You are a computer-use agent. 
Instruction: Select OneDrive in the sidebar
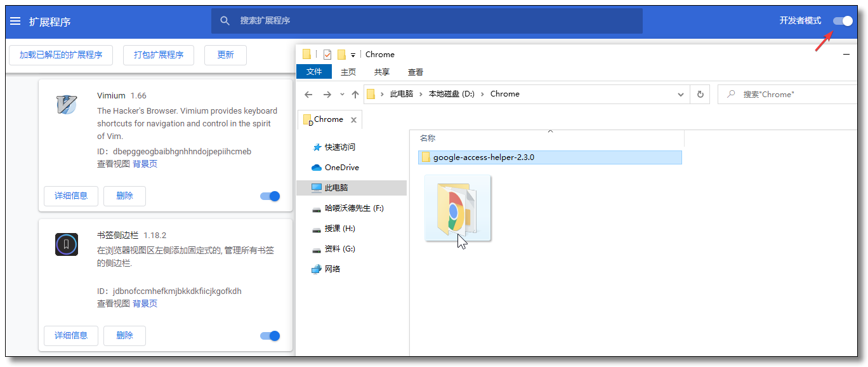(342, 168)
